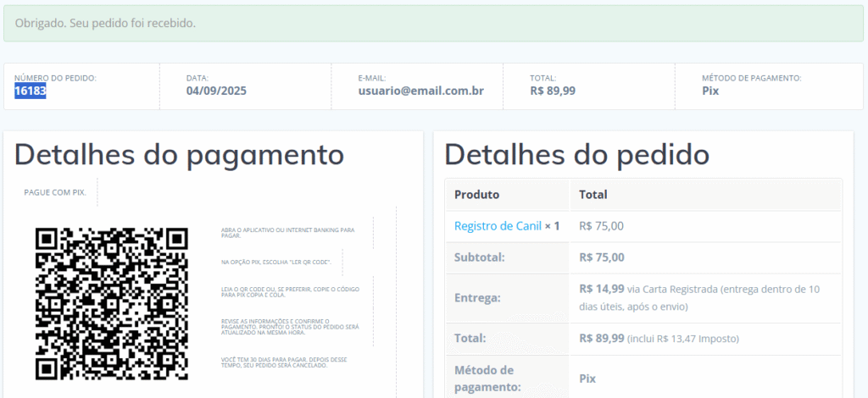Click the 'PAGUE COM PIX.' label
Screen dimensions: 868x398
tap(55, 192)
